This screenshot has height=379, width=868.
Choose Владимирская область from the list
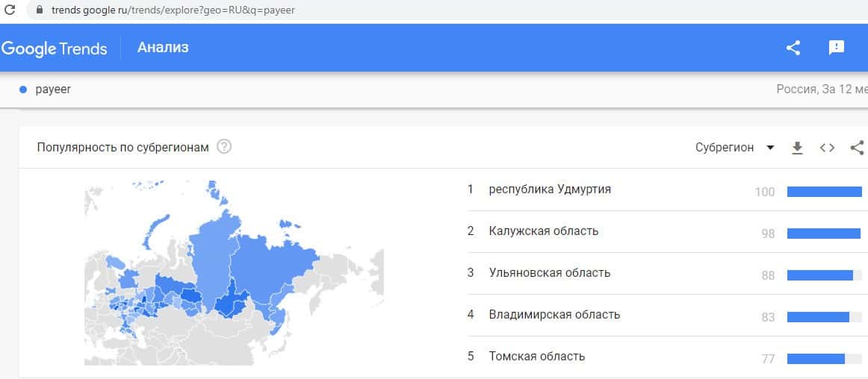point(554,315)
